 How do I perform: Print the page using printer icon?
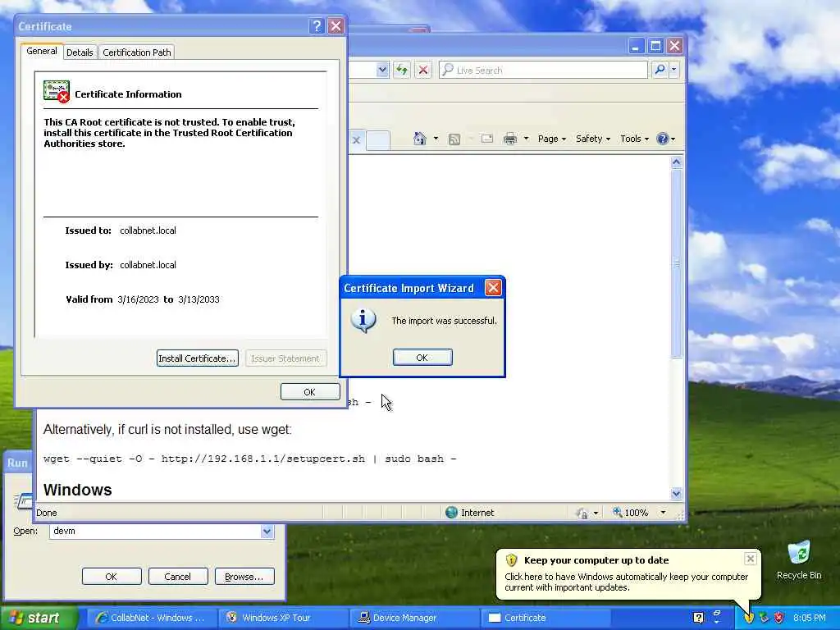pyautogui.click(x=510, y=139)
